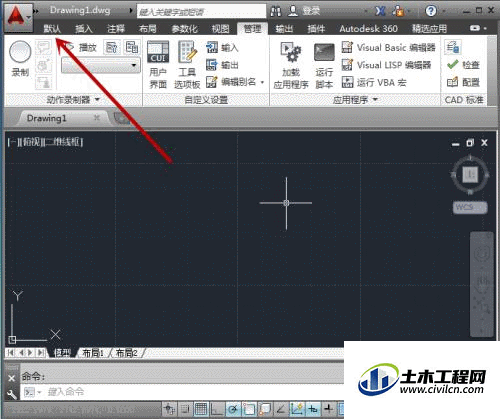Click the [-] viewport control
Screen dimensions: 500x419
(14, 142)
